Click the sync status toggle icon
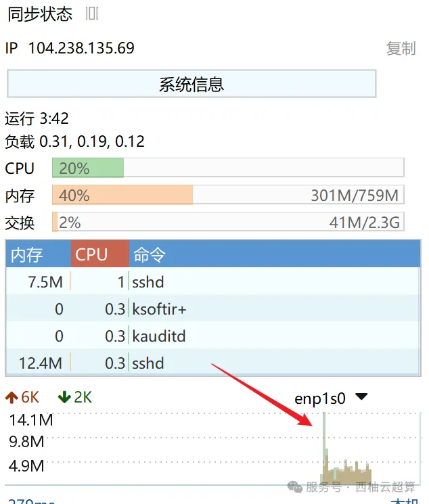Screen dimensions: 429x504 [x=92, y=14]
